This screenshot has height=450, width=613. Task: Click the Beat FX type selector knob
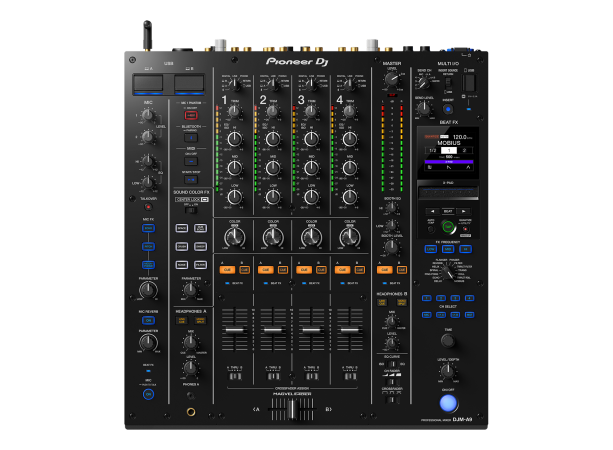[x=448, y=272]
